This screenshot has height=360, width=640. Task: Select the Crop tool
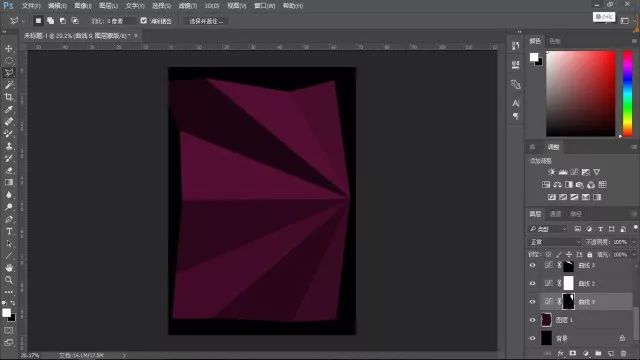(9, 97)
